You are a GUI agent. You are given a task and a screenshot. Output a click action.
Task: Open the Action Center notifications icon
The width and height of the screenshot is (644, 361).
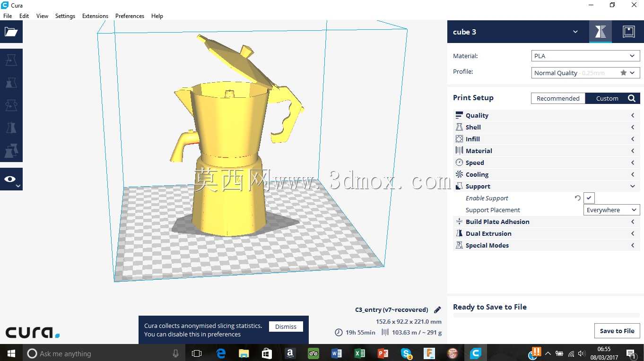point(631,353)
